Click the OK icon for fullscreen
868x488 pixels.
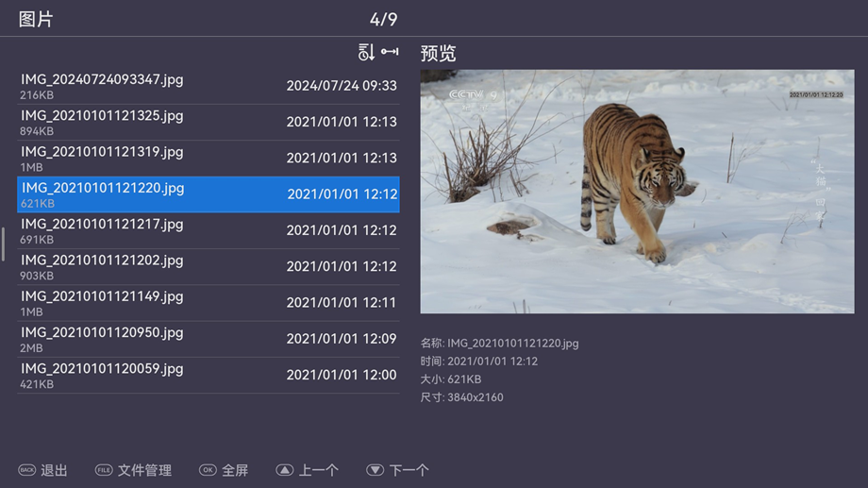208,470
